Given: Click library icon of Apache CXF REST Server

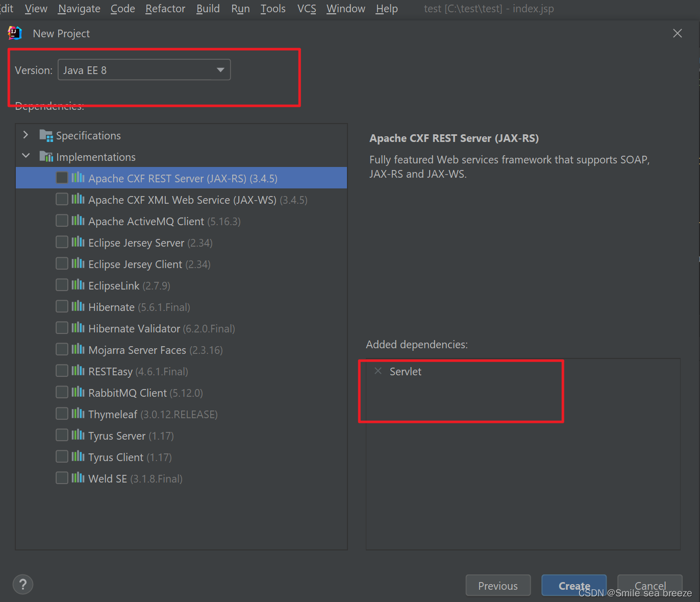Looking at the screenshot, I should pos(78,178).
